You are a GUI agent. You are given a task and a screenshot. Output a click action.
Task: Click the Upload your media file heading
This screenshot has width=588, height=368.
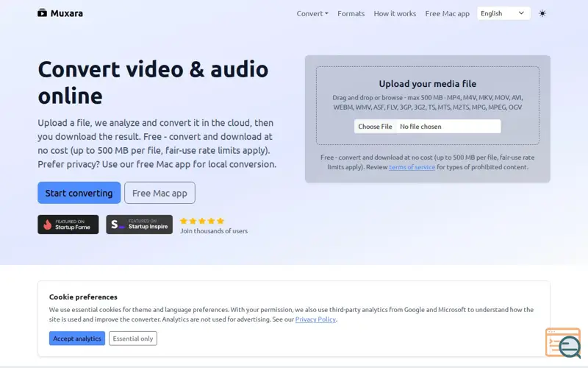[x=428, y=84]
